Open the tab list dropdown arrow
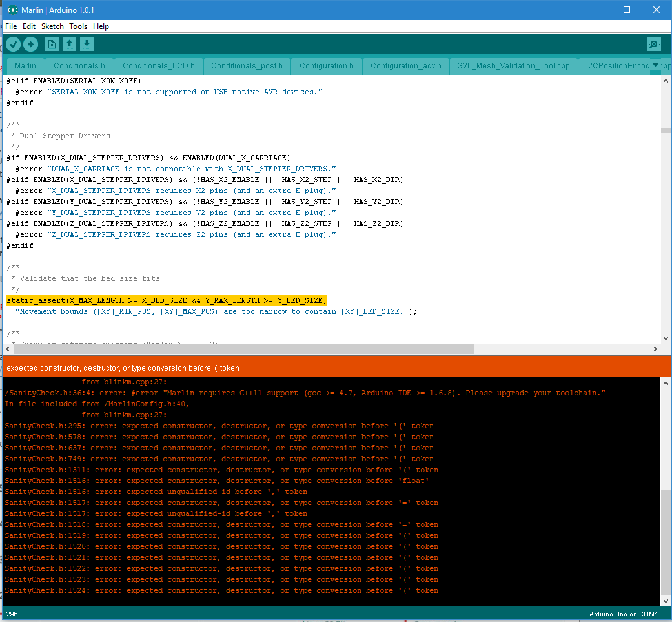Screen dimensions: 672x622 point(655,65)
